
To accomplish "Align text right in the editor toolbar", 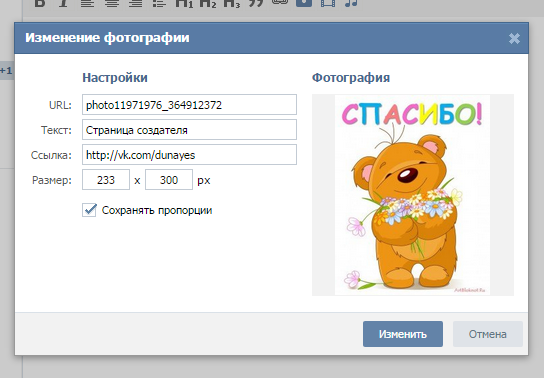I will [136, 3].
